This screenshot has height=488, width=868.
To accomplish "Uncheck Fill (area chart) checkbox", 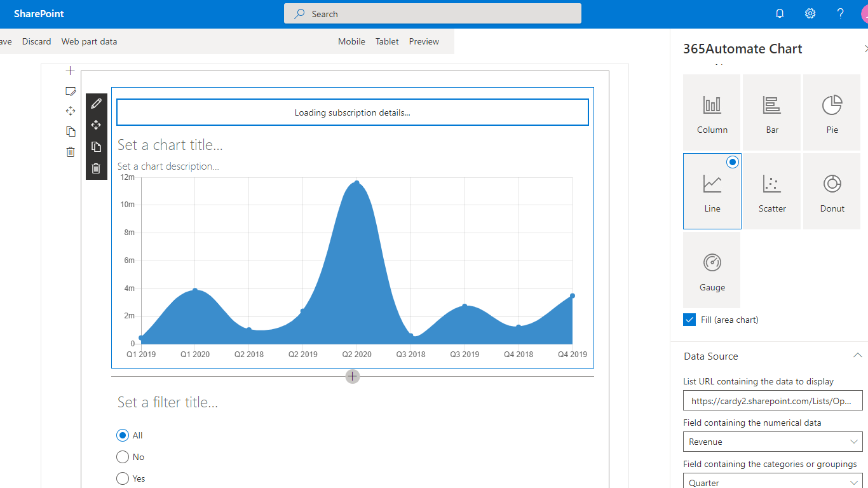I will [689, 320].
